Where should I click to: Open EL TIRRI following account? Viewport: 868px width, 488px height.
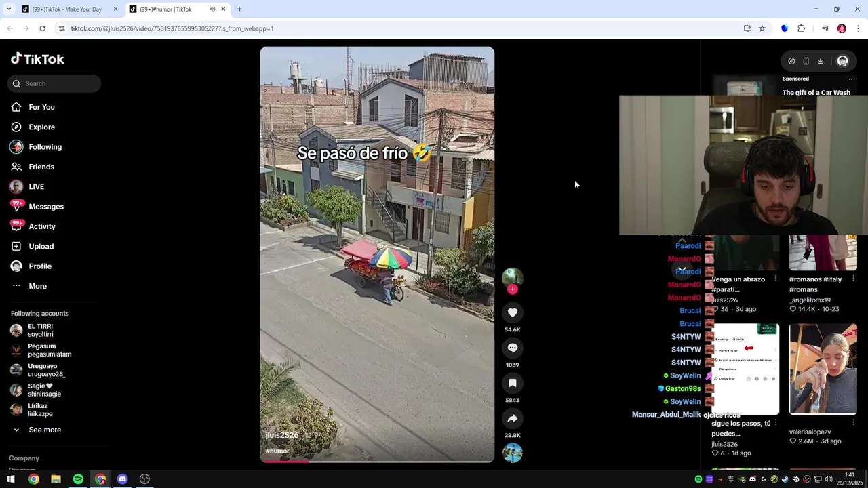click(x=41, y=330)
